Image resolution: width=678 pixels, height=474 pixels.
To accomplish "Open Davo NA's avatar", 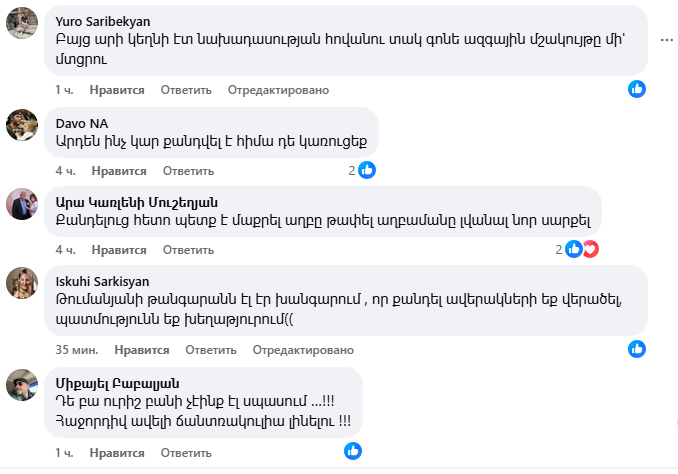I will [23, 125].
